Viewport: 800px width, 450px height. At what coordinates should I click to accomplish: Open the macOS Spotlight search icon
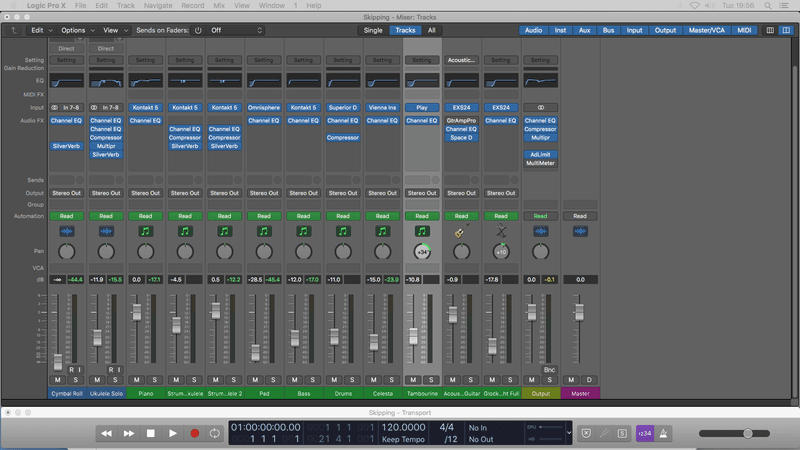point(768,6)
